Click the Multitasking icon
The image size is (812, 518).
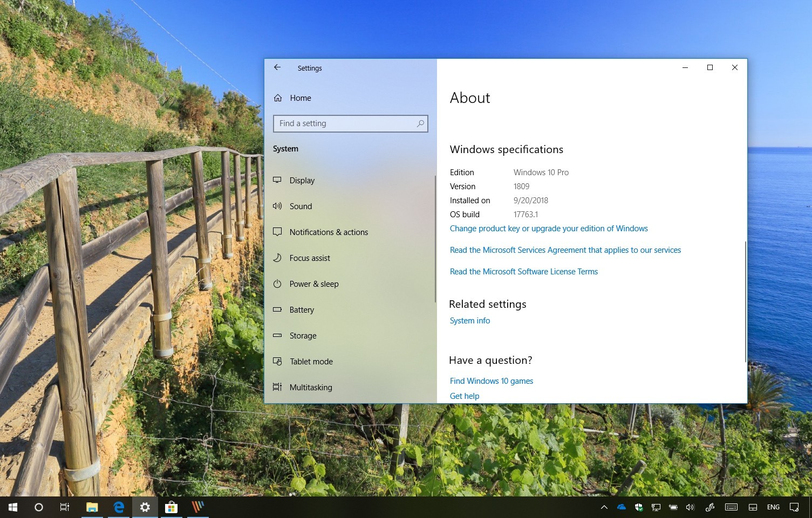pos(277,387)
